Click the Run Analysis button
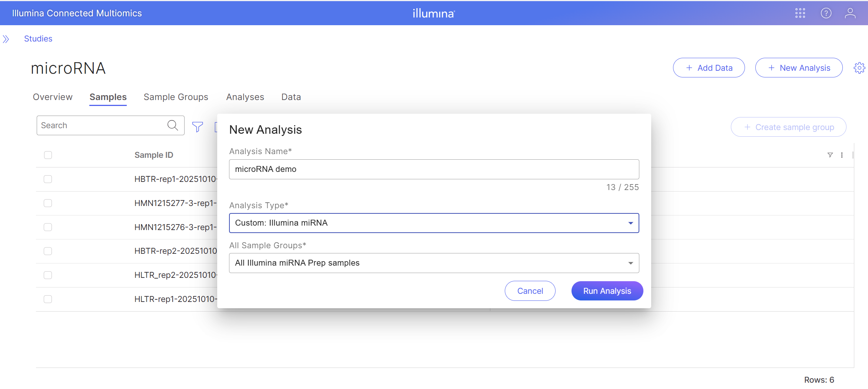The image size is (868, 389). [607, 291]
